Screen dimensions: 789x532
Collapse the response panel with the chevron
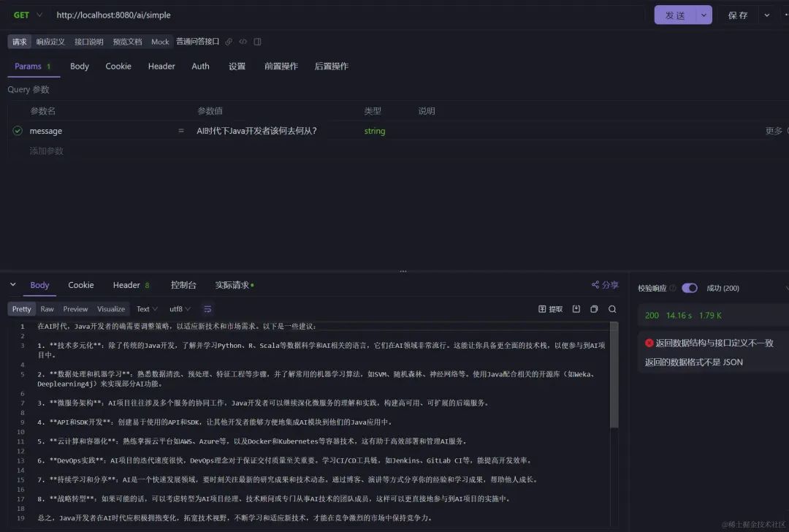click(x=12, y=284)
